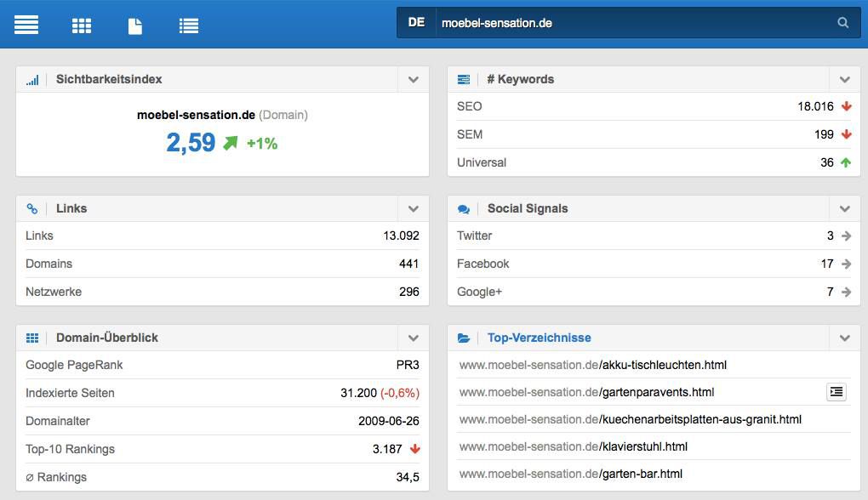Open the Top-Verzeichnisse heading link
Viewport: 868px width, 500px height.
pos(539,338)
